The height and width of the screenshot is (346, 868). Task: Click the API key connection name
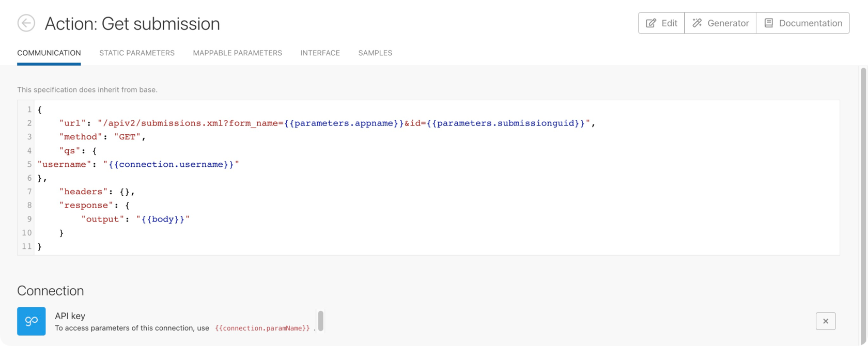pos(70,316)
